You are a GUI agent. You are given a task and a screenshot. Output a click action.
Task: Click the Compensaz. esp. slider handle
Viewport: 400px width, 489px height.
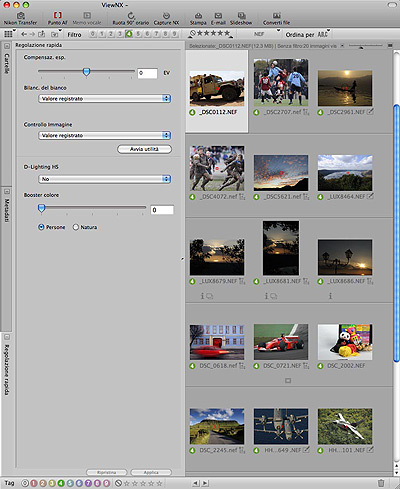[x=86, y=72]
